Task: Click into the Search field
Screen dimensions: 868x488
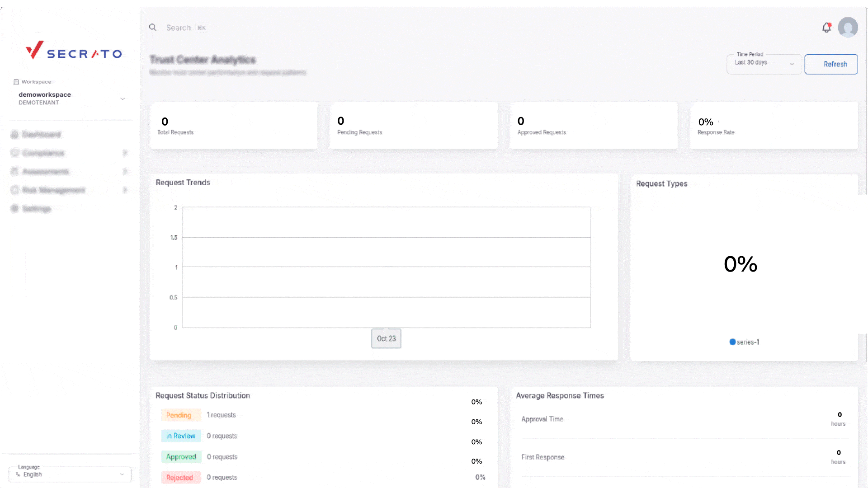Action: 179,28
